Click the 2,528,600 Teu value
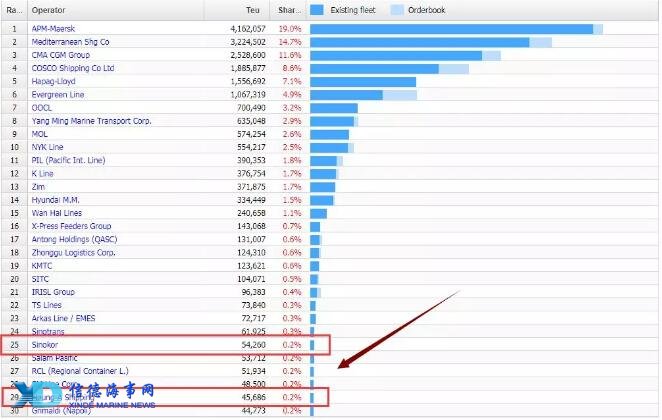This screenshot has height=420, width=662. (248, 55)
